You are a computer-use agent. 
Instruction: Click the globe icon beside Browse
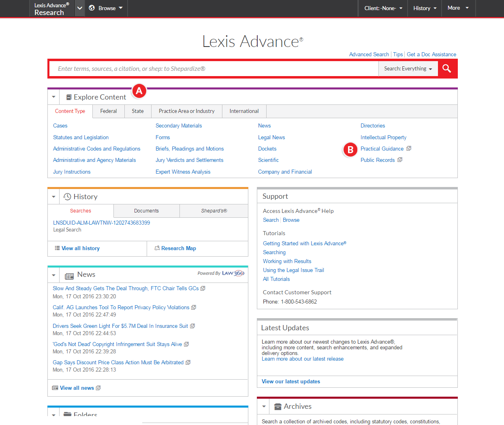92,8
